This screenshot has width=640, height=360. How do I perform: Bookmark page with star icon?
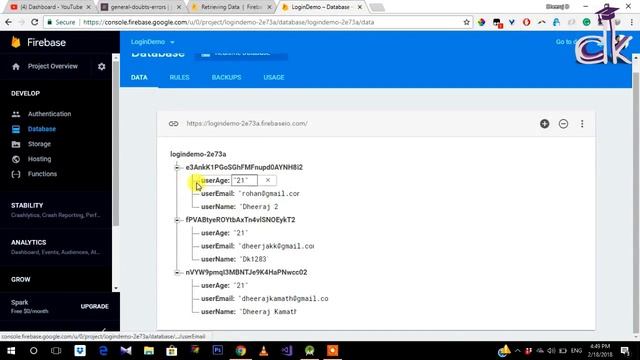click(467, 22)
